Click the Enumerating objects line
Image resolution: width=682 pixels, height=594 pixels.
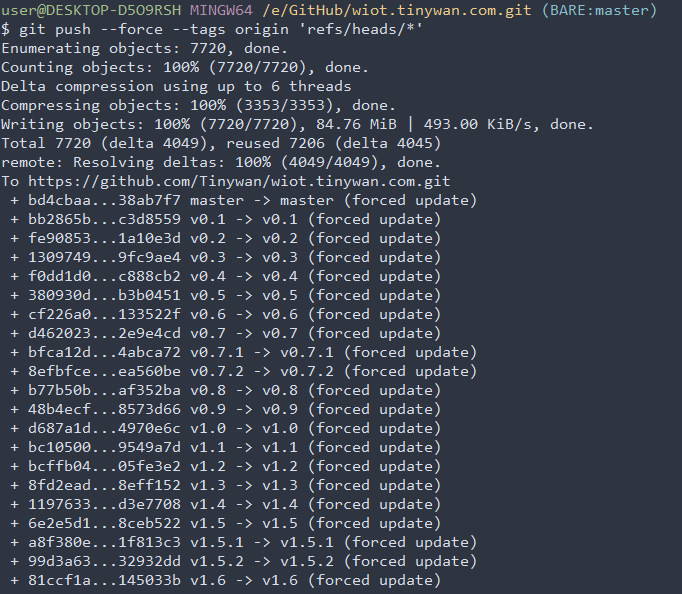pyautogui.click(x=144, y=48)
